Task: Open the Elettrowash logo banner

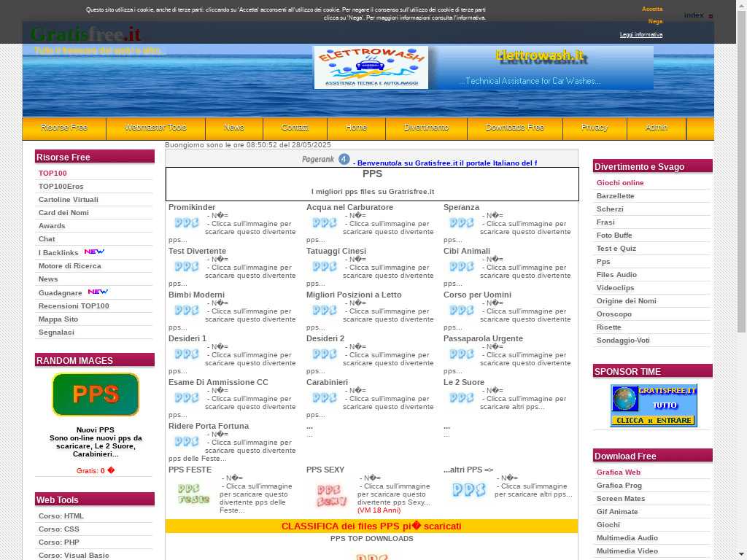Action: (x=371, y=68)
